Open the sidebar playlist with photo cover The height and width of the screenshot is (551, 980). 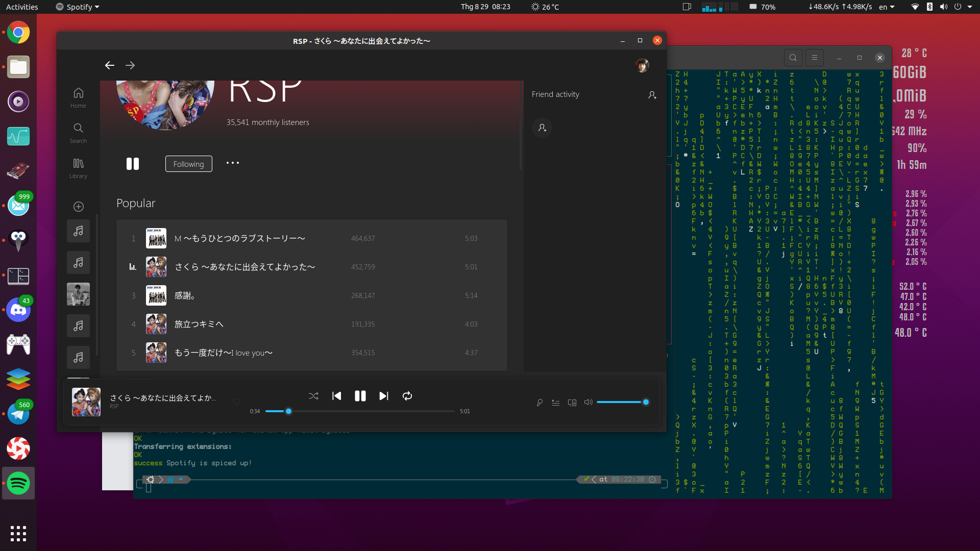pyautogui.click(x=78, y=294)
